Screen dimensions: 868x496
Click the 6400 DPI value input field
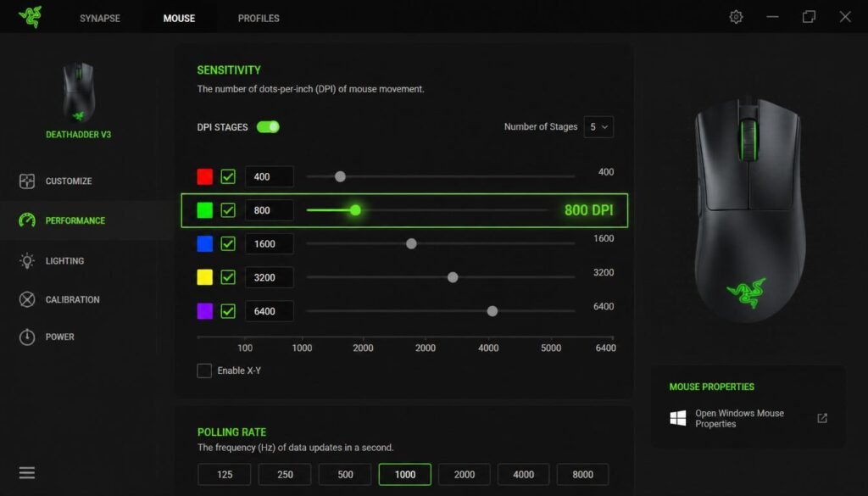269,311
